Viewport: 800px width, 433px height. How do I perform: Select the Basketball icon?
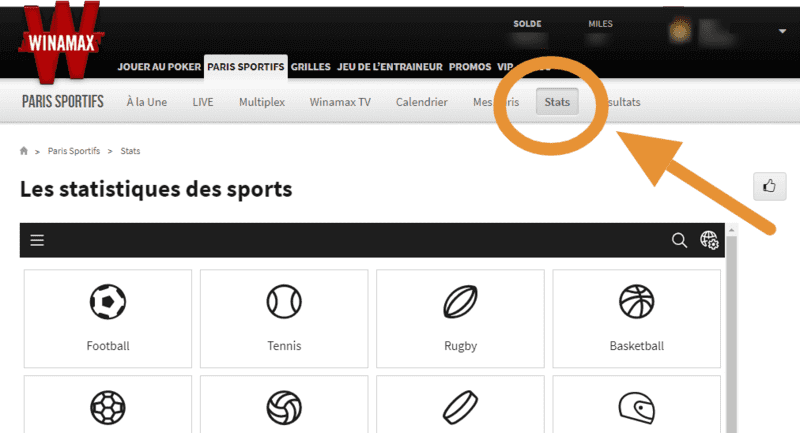[636, 301]
